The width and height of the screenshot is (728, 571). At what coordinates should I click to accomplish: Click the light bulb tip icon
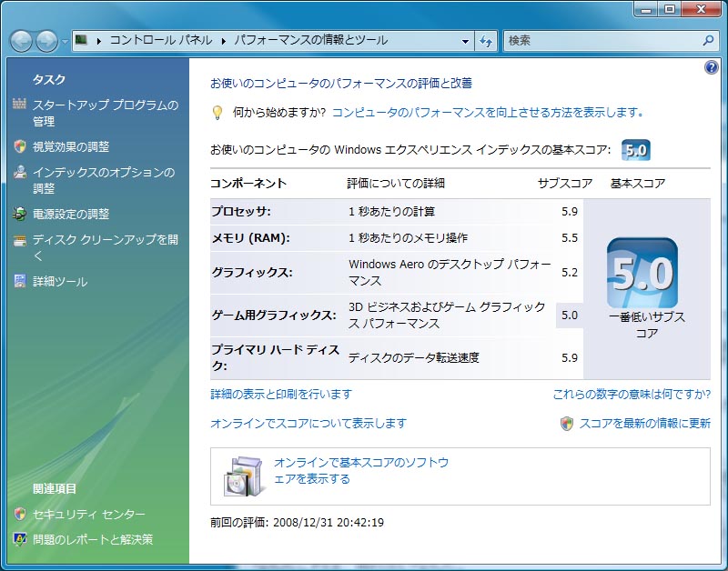(x=217, y=113)
